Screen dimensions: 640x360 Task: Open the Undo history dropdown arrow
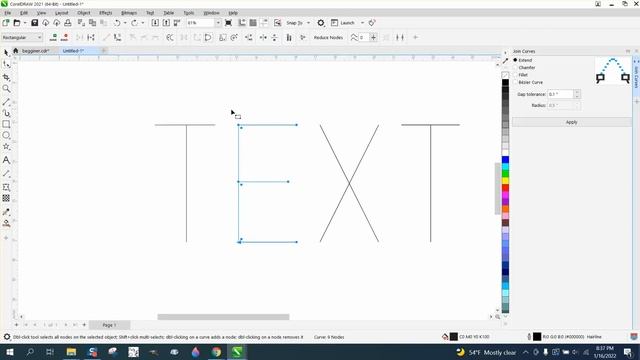click(125, 23)
